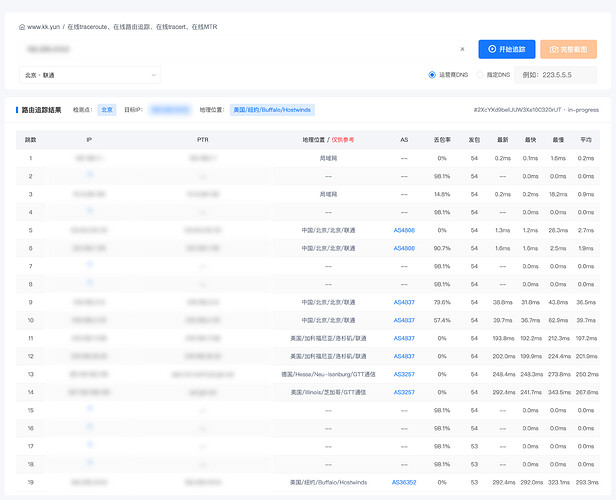This screenshot has width=616, height=500.
Task: Click the 最快 column header
Action: click(531, 140)
